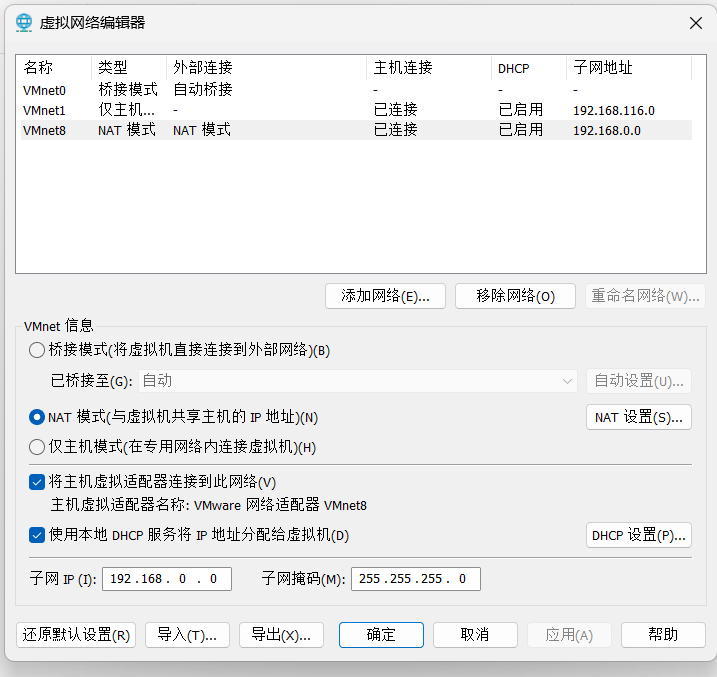
Task: Click 确定 button
Action: coord(381,634)
